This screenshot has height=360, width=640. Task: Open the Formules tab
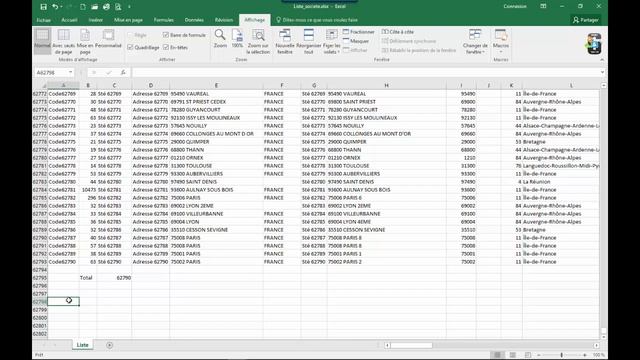pyautogui.click(x=164, y=20)
